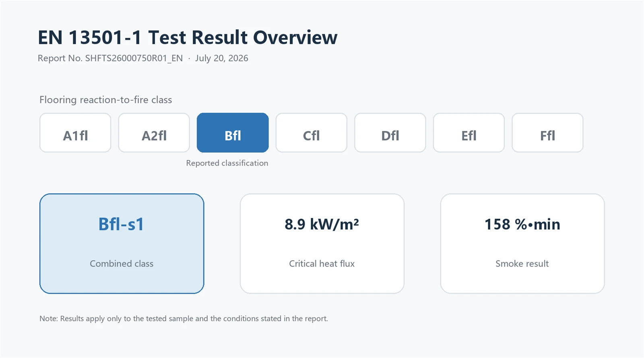Open the Bfl-s1 combined class card
This screenshot has height=358, width=644.
coord(122,244)
